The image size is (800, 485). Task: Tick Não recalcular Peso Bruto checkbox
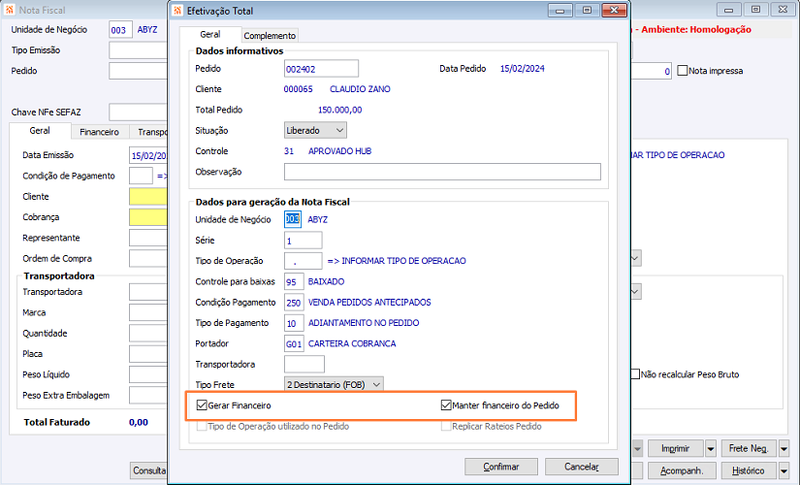click(x=635, y=374)
